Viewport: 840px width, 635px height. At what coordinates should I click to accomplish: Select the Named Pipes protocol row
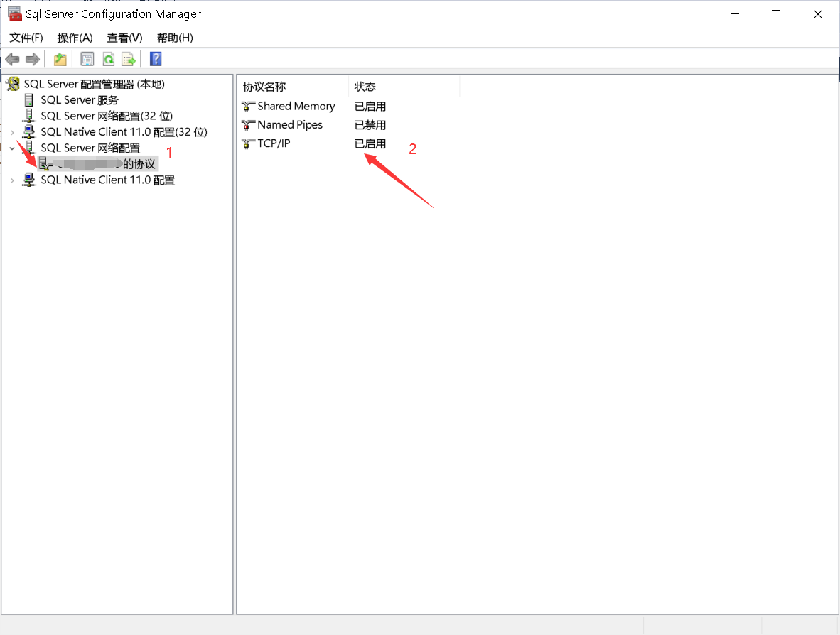pos(290,125)
